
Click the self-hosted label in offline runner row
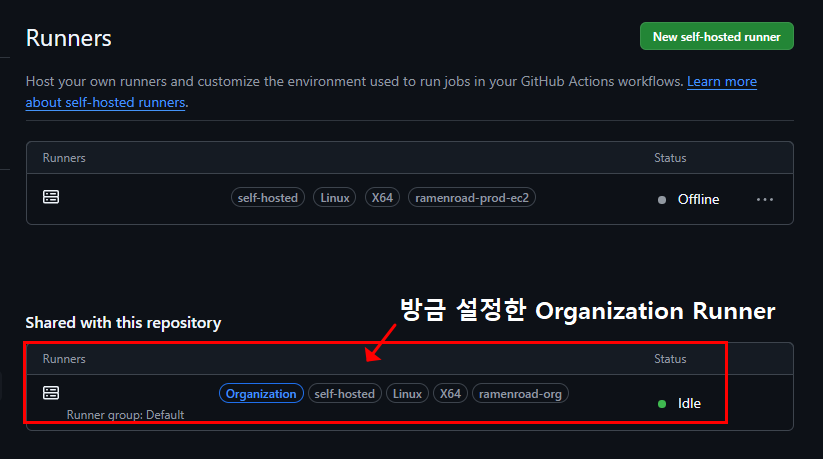pyautogui.click(x=268, y=197)
